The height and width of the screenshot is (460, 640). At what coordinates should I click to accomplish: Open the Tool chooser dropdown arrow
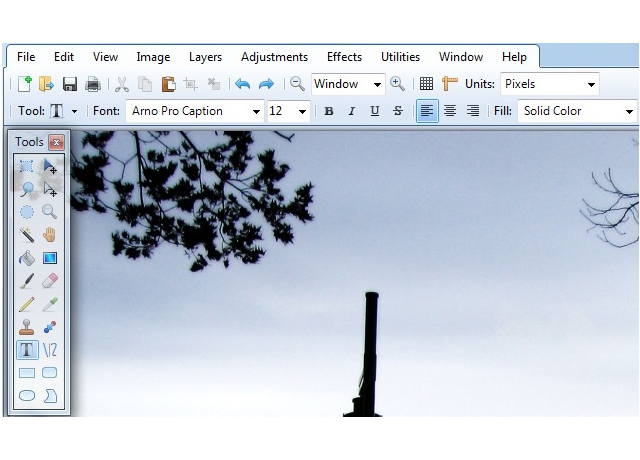point(74,111)
